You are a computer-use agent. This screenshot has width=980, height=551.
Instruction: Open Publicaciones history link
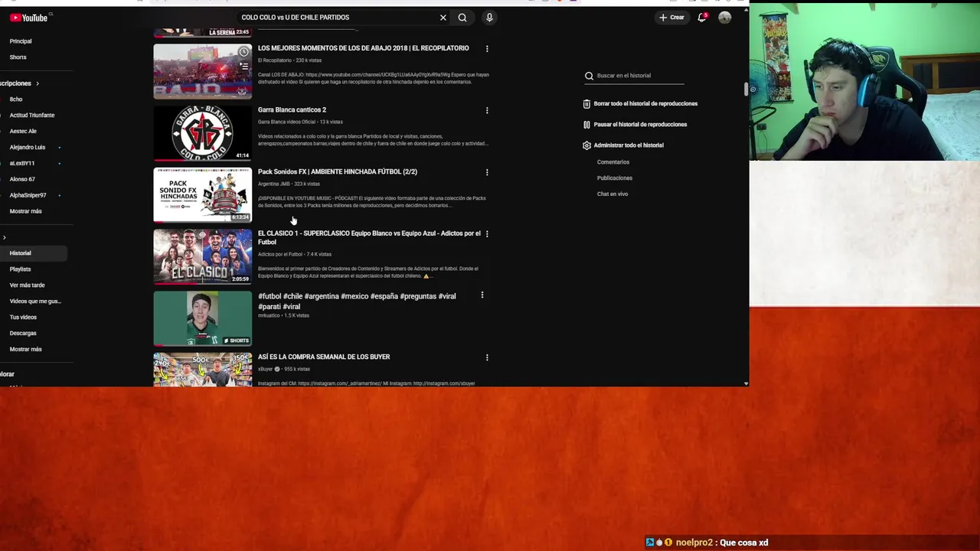615,178
